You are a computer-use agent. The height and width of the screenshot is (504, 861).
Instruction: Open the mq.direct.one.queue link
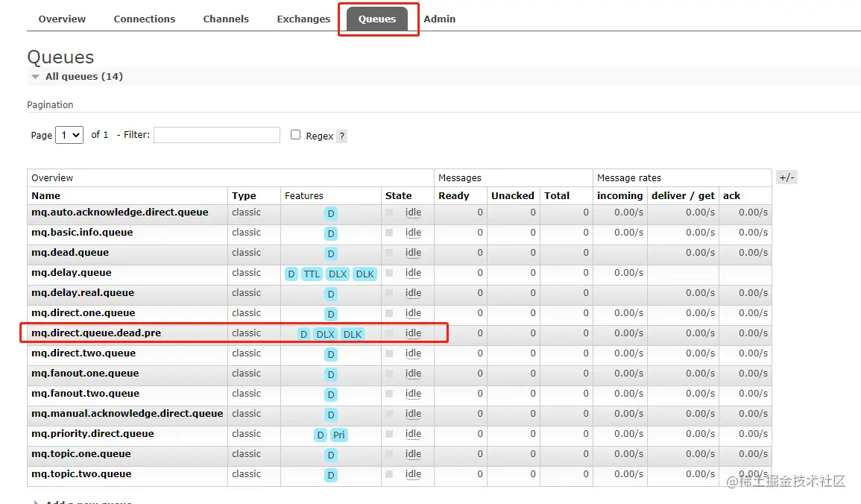click(x=83, y=313)
